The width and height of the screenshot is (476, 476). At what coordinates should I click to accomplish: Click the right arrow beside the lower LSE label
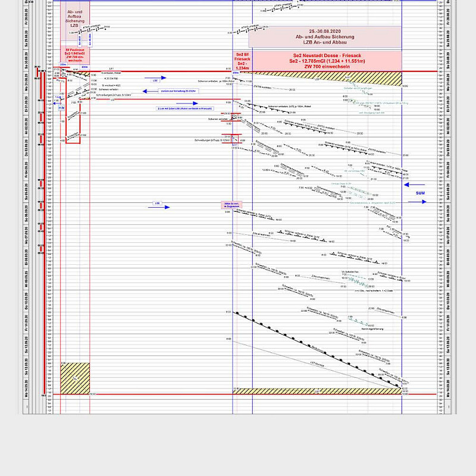164,208
